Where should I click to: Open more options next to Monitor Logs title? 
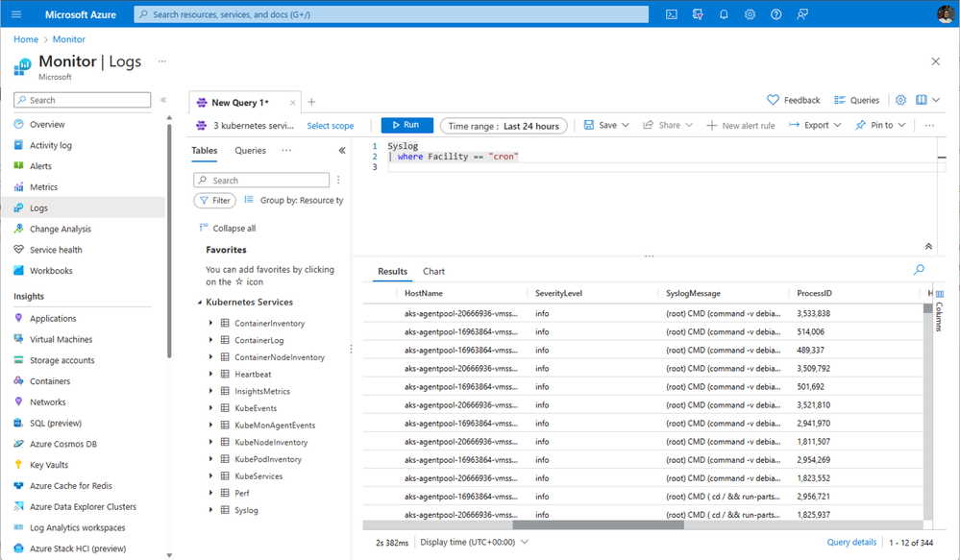coord(161,61)
